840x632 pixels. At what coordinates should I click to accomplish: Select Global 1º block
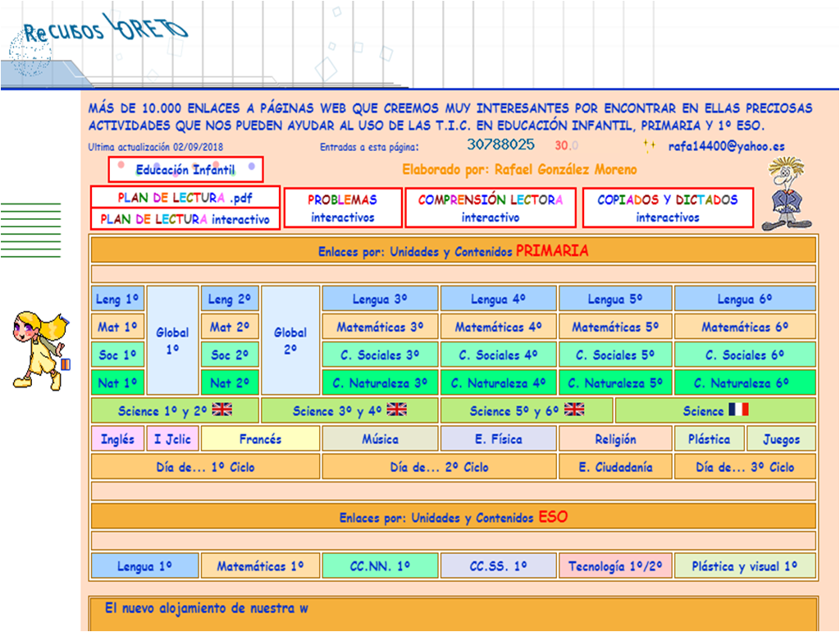[x=172, y=340]
